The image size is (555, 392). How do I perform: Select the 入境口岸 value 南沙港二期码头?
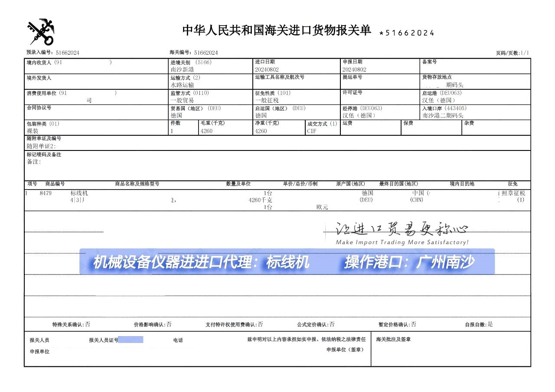point(443,116)
